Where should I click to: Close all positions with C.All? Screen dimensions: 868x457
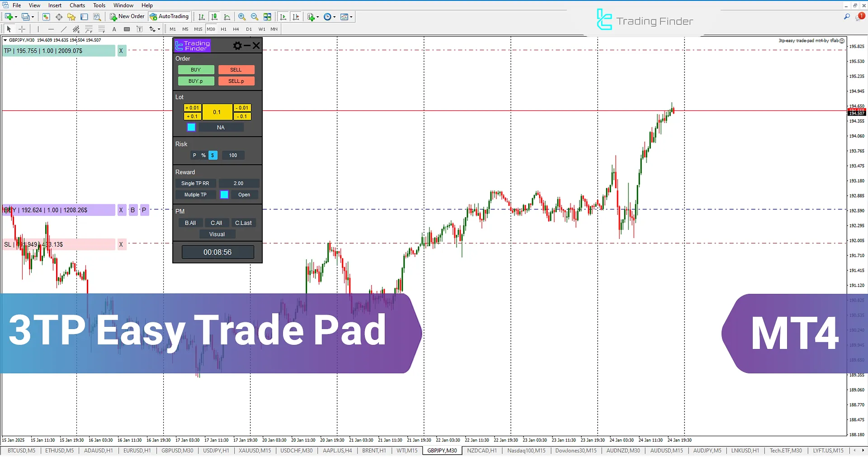216,223
